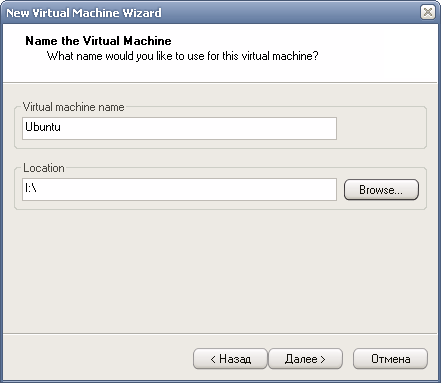
Task: Click the Virtual machine name group label
Action: pyautogui.click(x=74, y=107)
